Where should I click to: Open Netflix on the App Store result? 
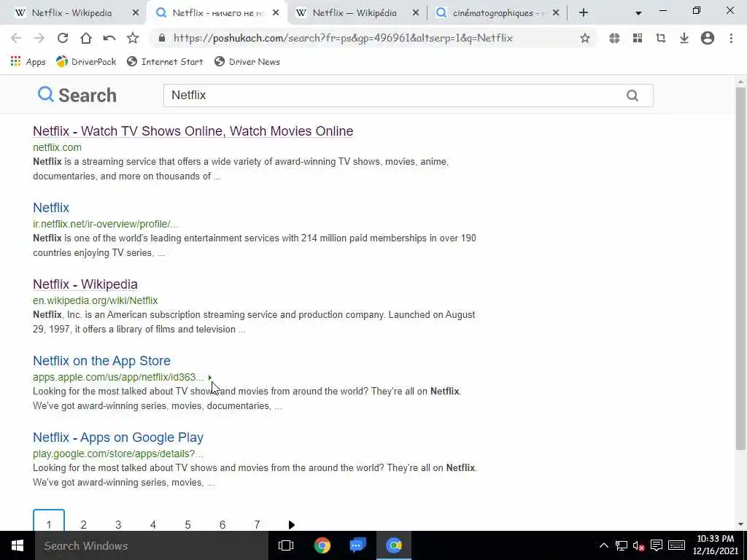(x=101, y=361)
